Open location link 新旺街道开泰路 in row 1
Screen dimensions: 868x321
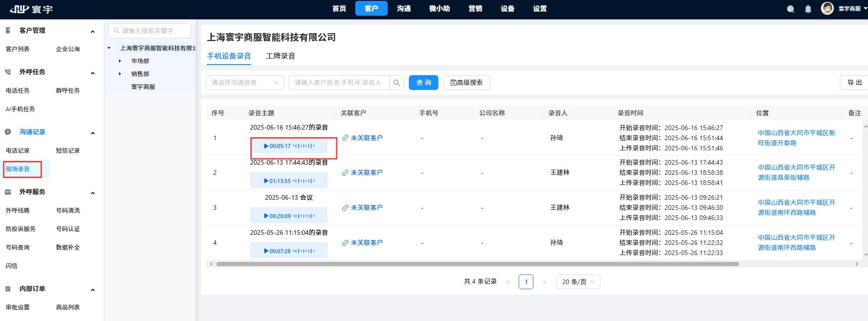(796, 138)
